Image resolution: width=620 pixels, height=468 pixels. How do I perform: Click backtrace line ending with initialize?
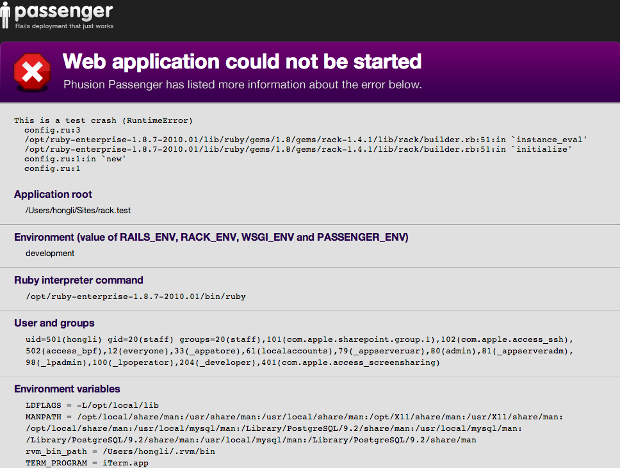pyautogui.click(x=298, y=149)
